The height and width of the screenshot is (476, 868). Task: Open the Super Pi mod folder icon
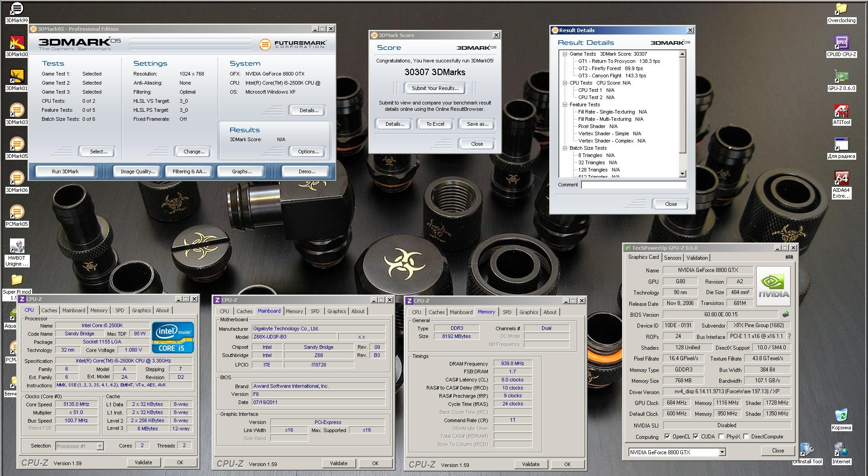(17, 281)
